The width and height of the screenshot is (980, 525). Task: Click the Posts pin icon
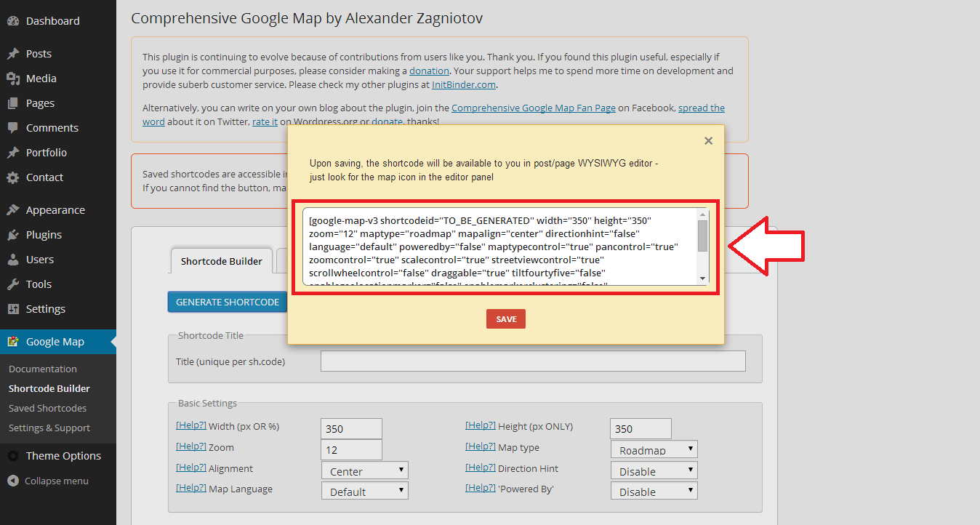13,54
